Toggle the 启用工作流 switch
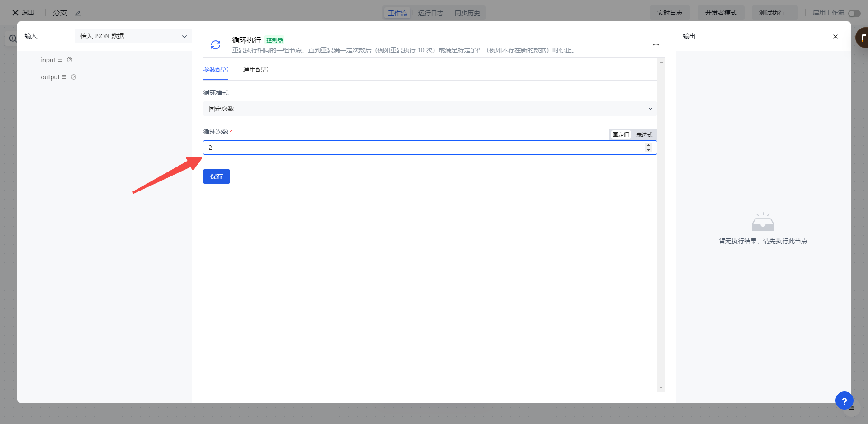The height and width of the screenshot is (424, 868). [x=854, y=14]
